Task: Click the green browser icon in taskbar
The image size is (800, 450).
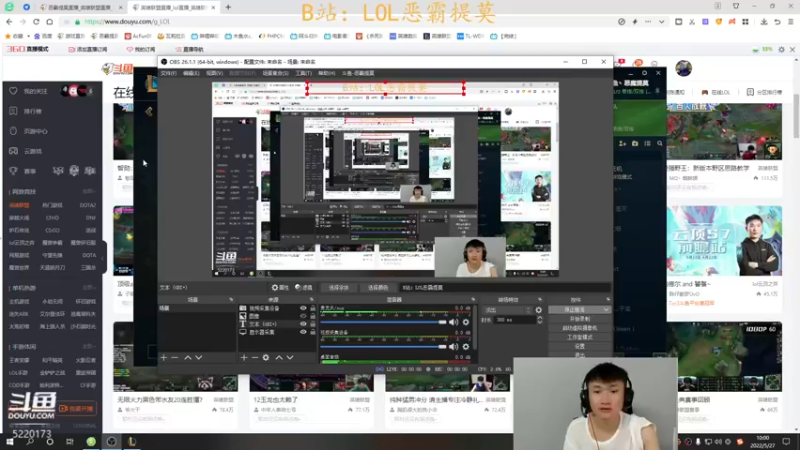Action: pyautogui.click(x=91, y=441)
